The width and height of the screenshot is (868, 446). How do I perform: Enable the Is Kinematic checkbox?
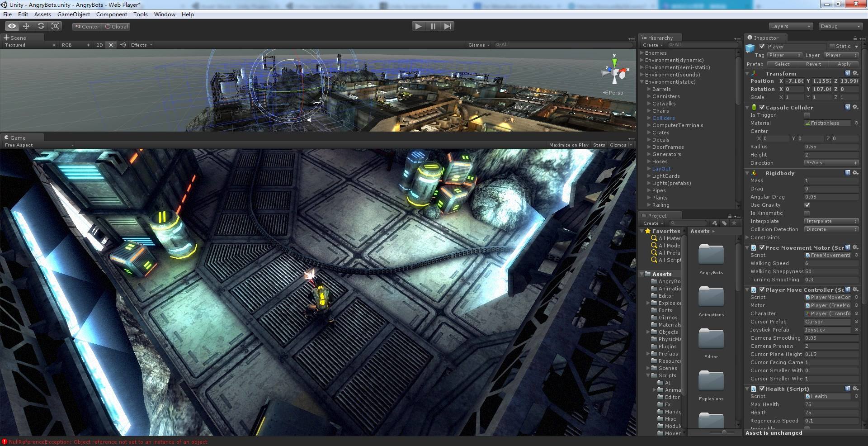pos(807,213)
